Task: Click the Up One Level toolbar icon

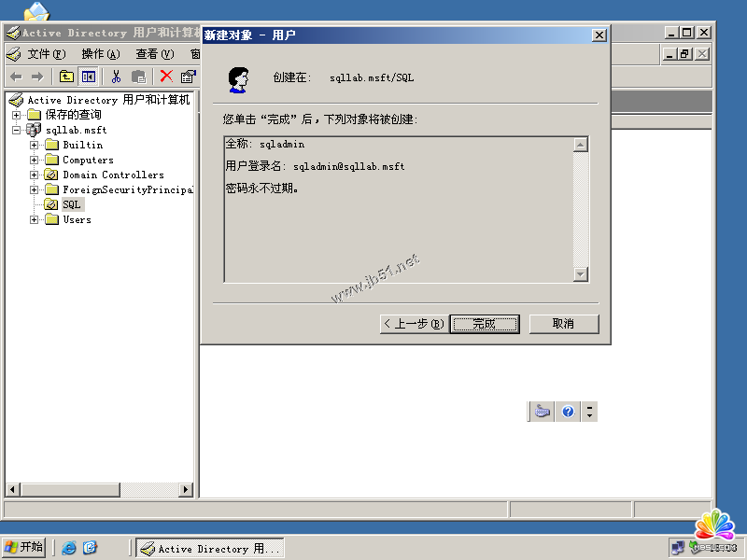Action: (66, 77)
